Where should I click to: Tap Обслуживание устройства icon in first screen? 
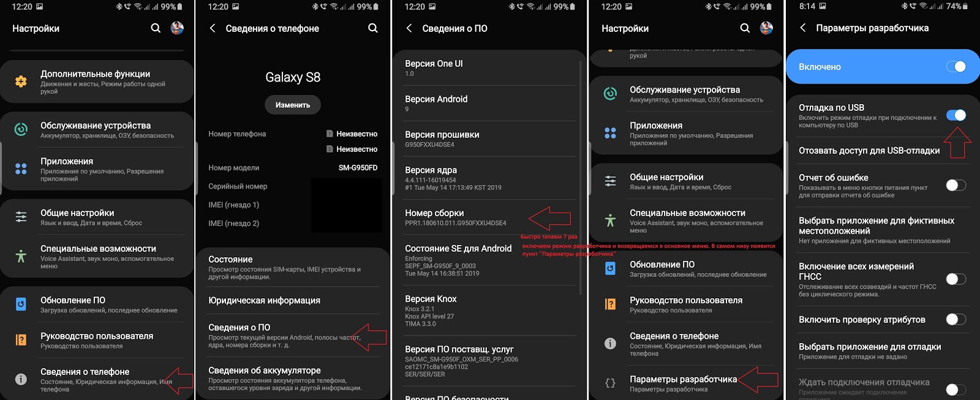pos(21,129)
